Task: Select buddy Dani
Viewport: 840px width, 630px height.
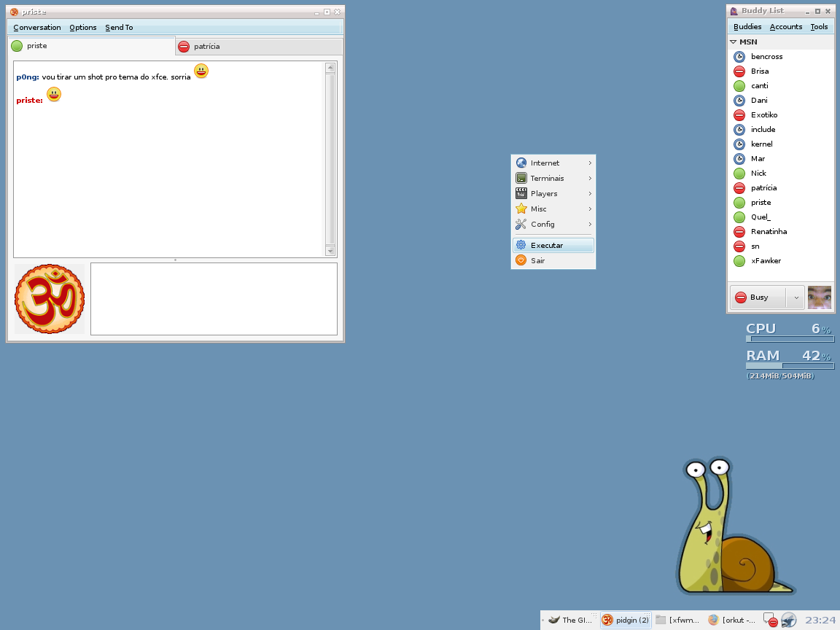Action: tap(780, 100)
